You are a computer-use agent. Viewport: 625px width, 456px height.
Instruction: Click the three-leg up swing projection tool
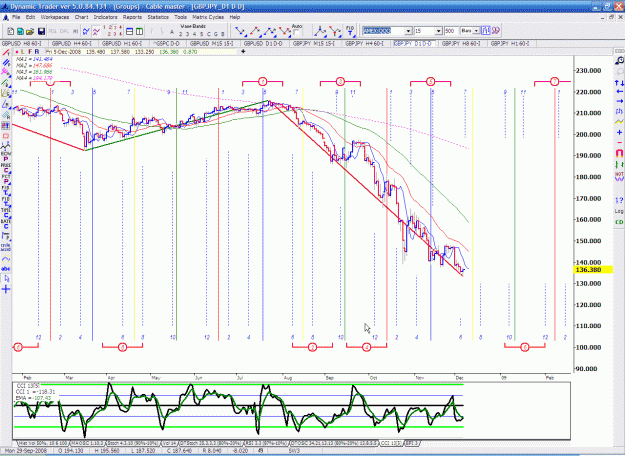tap(270, 31)
